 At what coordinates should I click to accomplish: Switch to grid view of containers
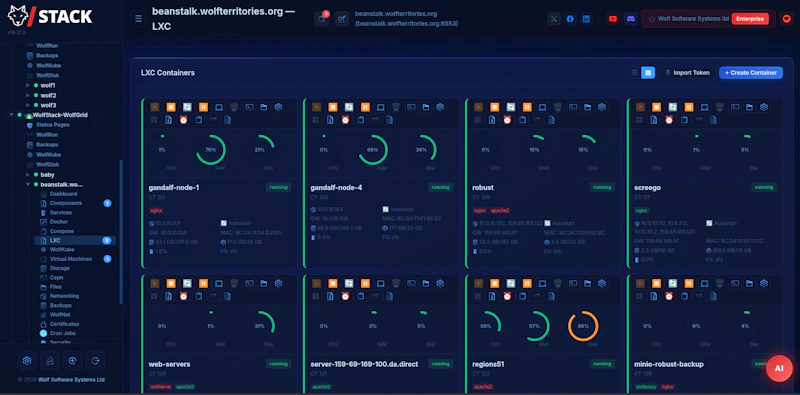(648, 72)
